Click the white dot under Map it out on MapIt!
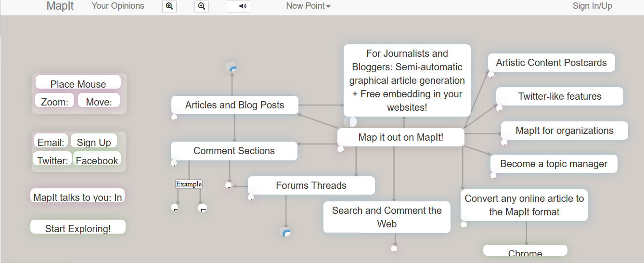This screenshot has height=263, width=644. coord(340,149)
